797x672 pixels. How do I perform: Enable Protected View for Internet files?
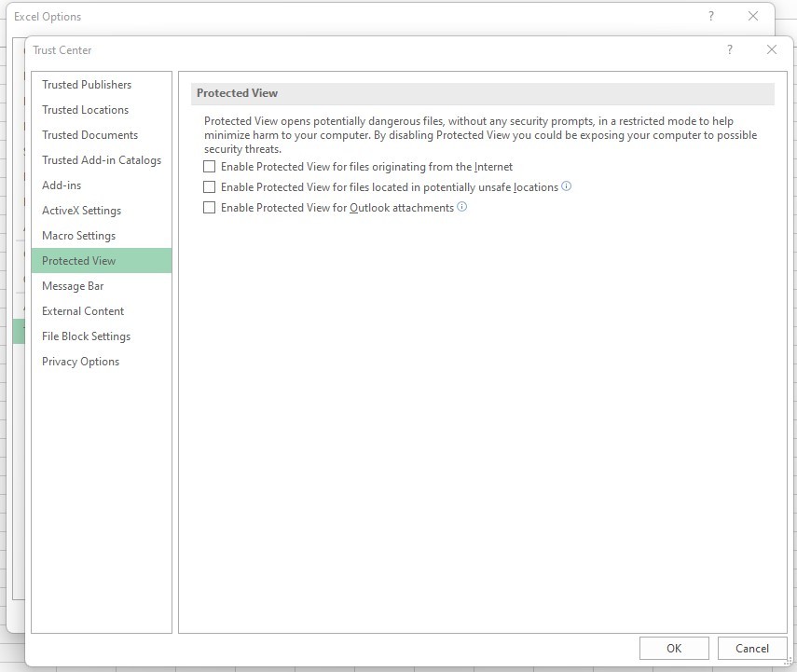point(209,167)
